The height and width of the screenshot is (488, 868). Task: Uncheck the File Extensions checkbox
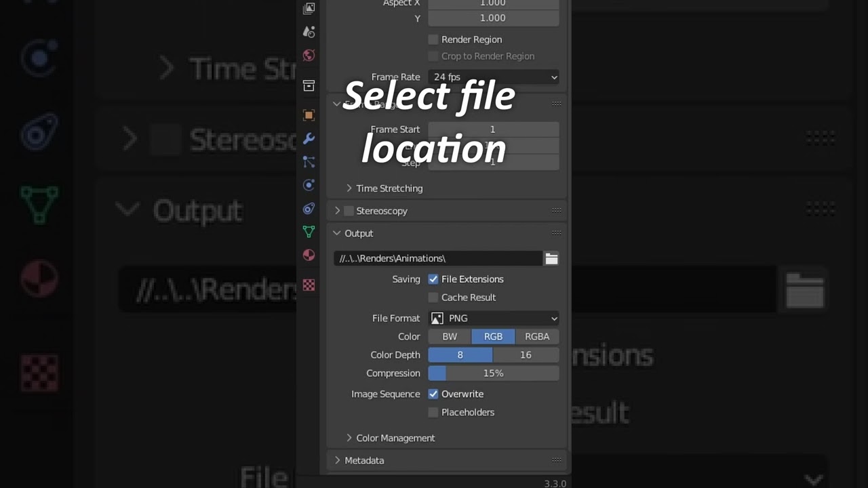[433, 279]
